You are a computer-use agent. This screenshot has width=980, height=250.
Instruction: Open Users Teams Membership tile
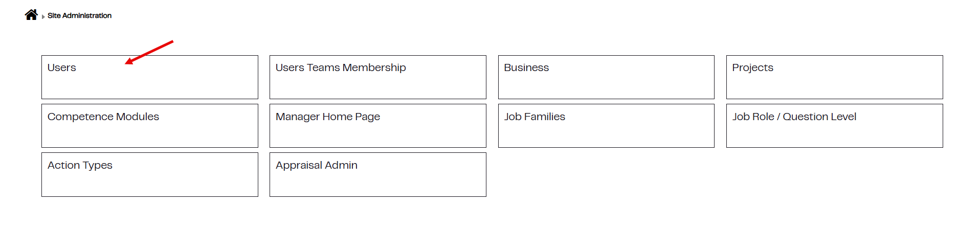[x=377, y=77]
